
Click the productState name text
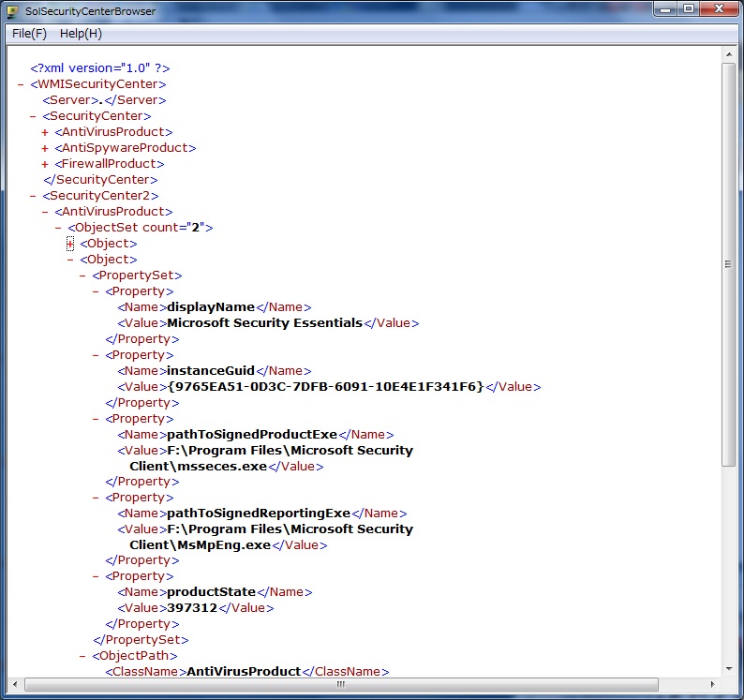[211, 592]
